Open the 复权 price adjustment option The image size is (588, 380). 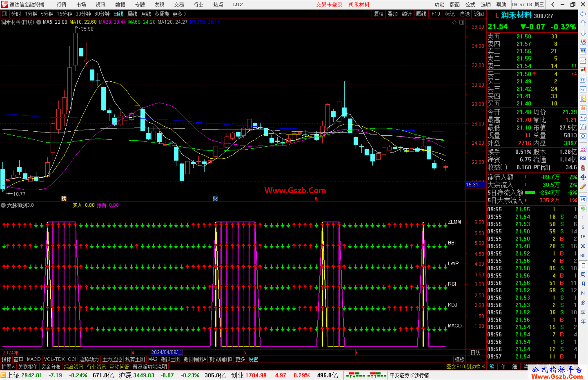pos(379,14)
